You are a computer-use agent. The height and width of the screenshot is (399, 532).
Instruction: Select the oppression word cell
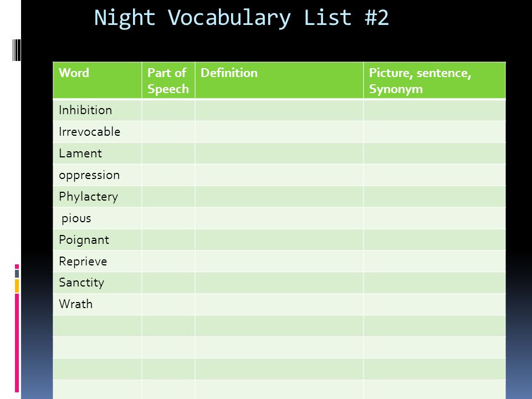point(98,175)
